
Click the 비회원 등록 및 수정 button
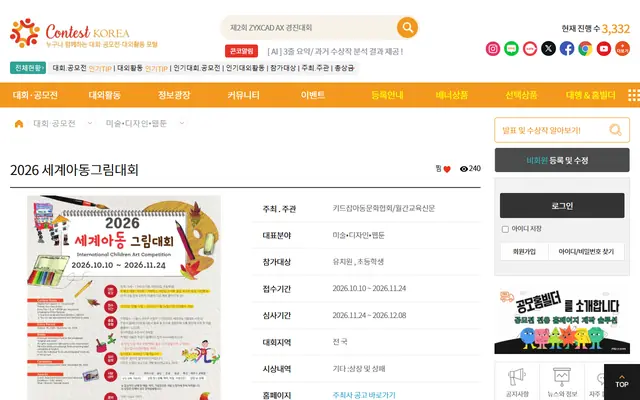point(562,160)
